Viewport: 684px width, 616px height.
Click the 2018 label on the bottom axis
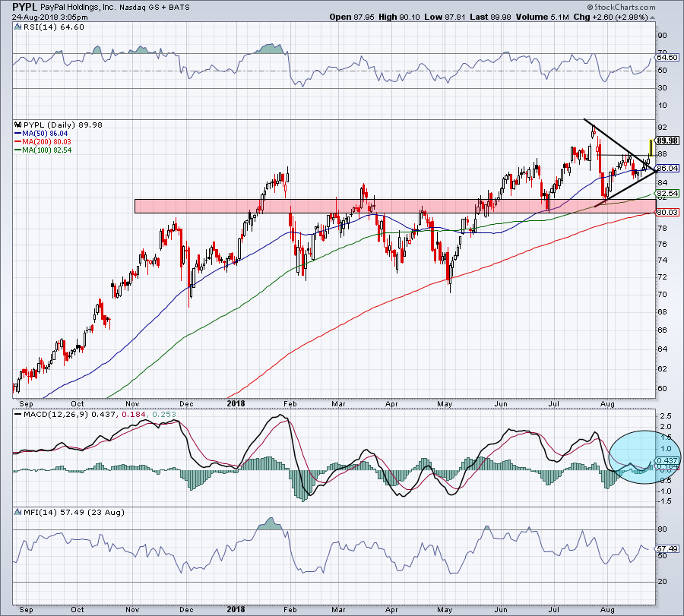point(236,609)
